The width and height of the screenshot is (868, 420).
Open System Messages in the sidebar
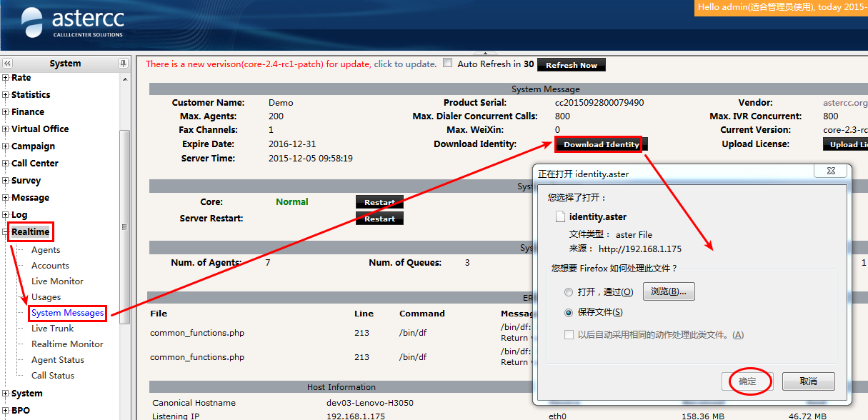pyautogui.click(x=67, y=313)
